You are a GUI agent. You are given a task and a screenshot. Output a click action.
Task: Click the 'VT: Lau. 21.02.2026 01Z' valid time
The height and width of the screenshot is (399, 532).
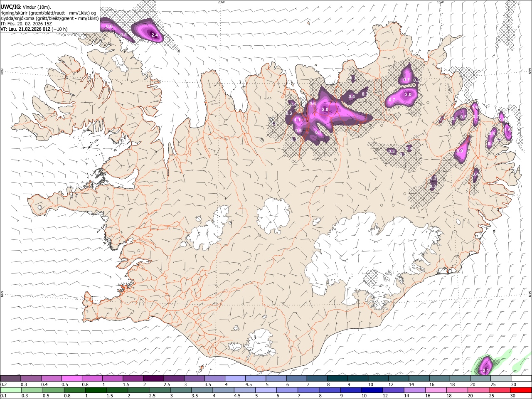click(x=25, y=30)
